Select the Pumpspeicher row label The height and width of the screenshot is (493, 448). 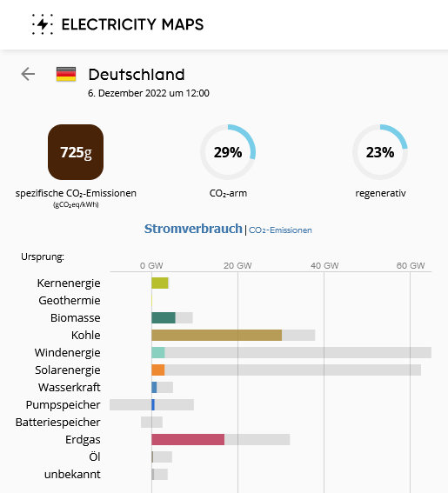(x=63, y=404)
